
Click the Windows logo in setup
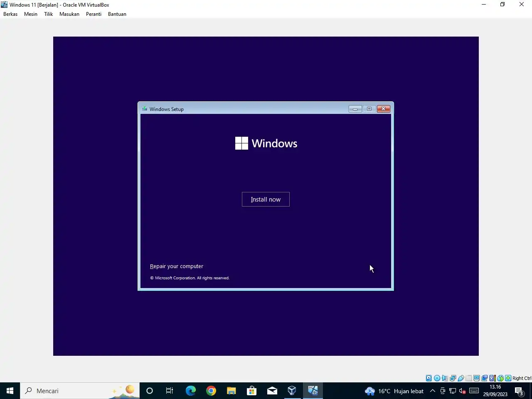(x=266, y=143)
